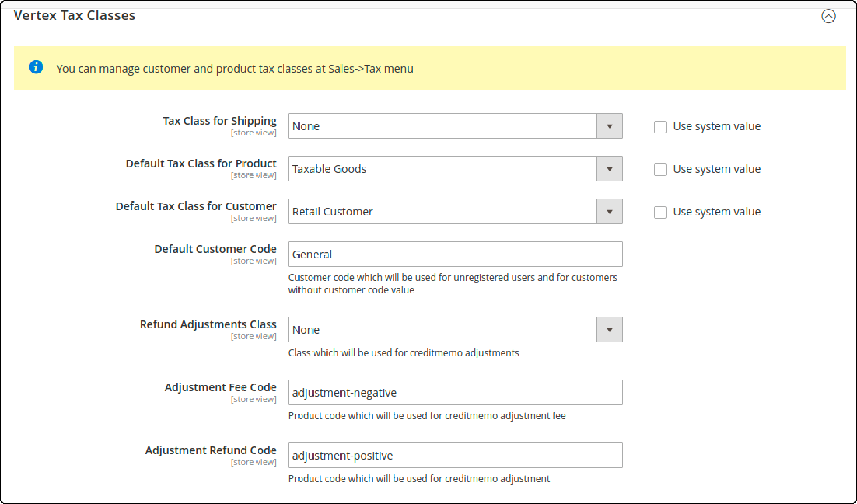Click the Default Customer Code label
This screenshot has height=504, width=857.
215,249
